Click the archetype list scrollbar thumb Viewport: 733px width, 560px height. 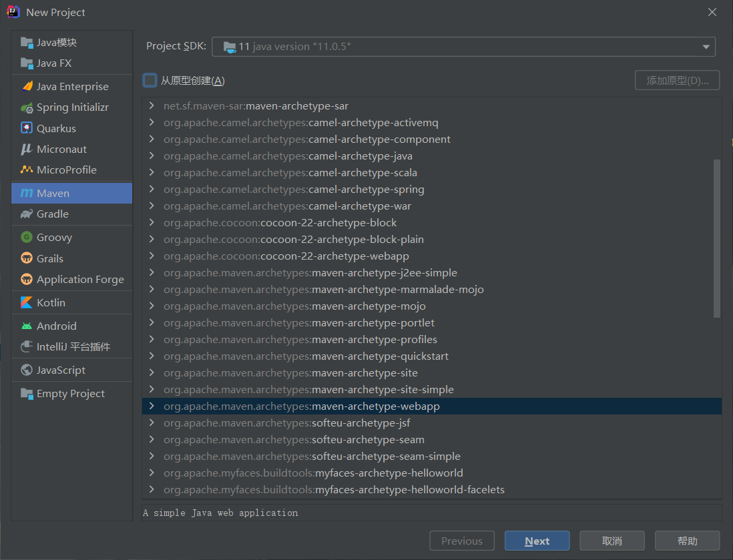[716, 238]
